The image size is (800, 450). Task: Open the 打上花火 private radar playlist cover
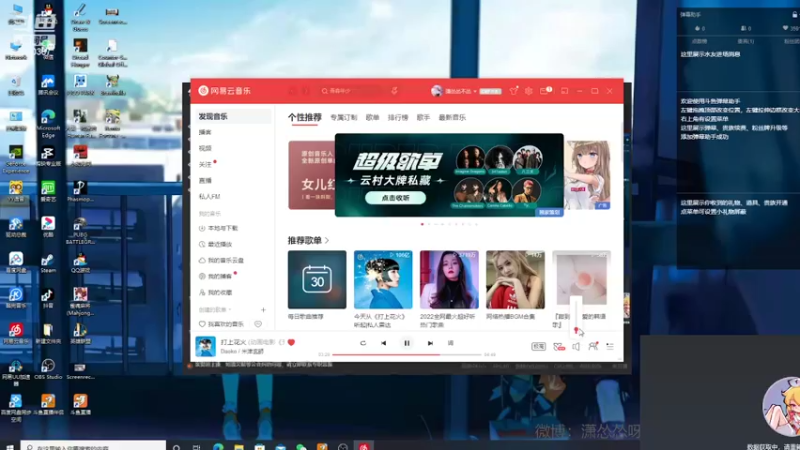(x=383, y=279)
